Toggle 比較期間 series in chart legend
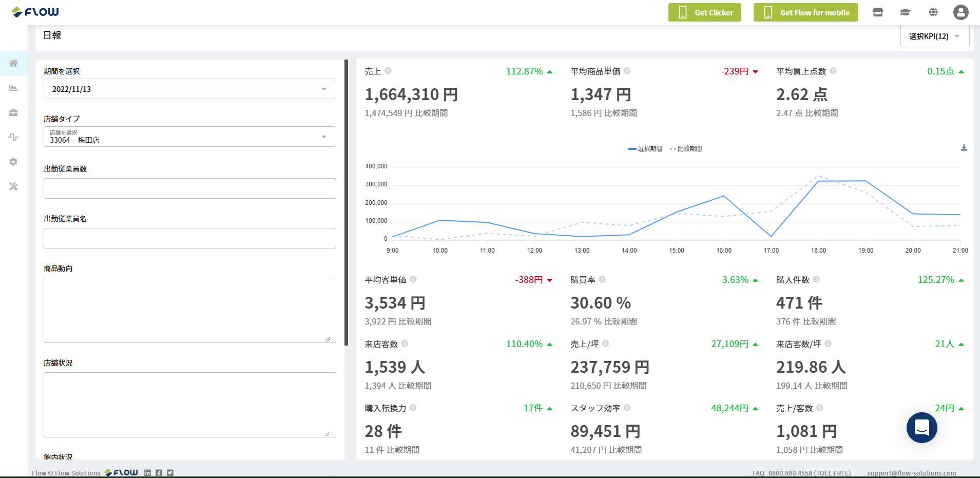Viewport: 980px width, 478px height. click(x=686, y=149)
